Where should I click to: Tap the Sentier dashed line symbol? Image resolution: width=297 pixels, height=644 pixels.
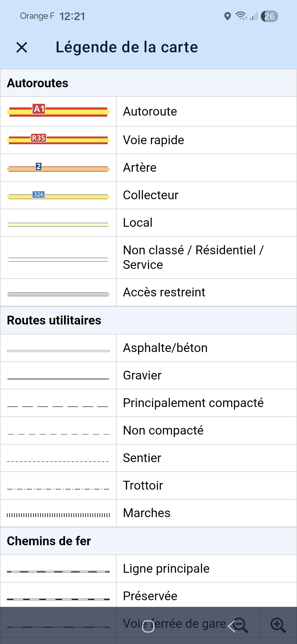(x=58, y=462)
